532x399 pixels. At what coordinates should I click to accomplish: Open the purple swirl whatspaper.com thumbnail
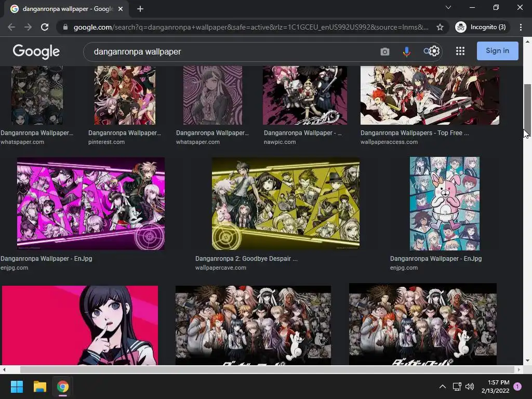[x=212, y=96]
